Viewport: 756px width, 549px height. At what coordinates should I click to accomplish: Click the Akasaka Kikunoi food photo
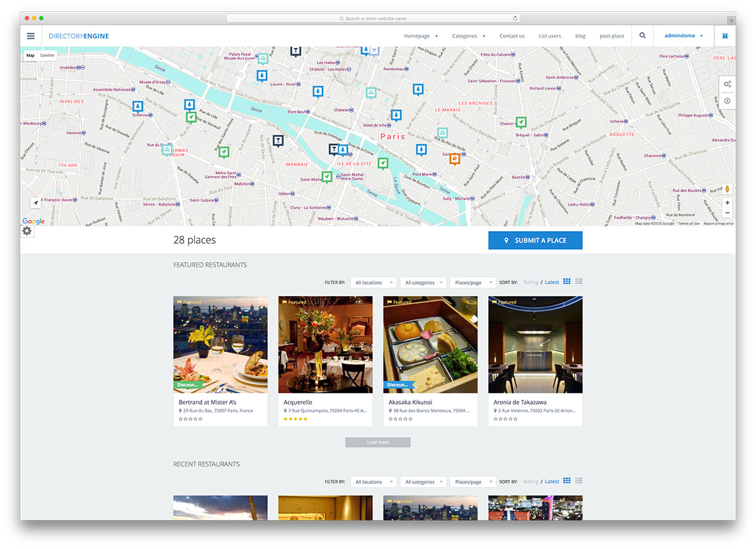point(430,345)
